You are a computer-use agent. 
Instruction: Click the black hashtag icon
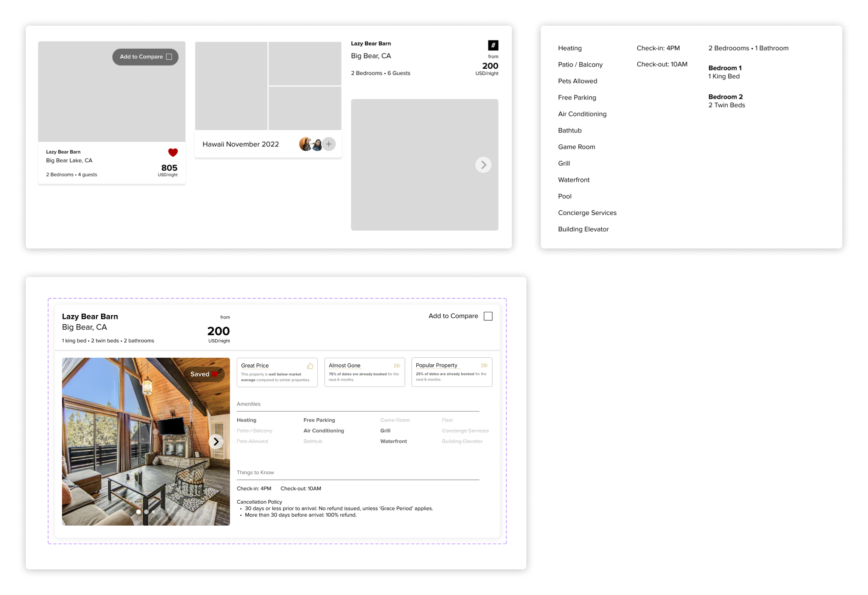click(493, 45)
